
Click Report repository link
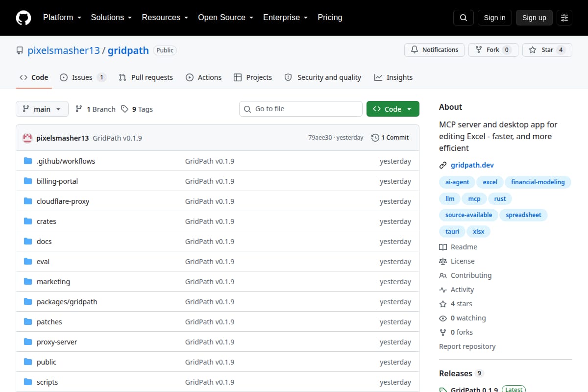[x=467, y=346]
